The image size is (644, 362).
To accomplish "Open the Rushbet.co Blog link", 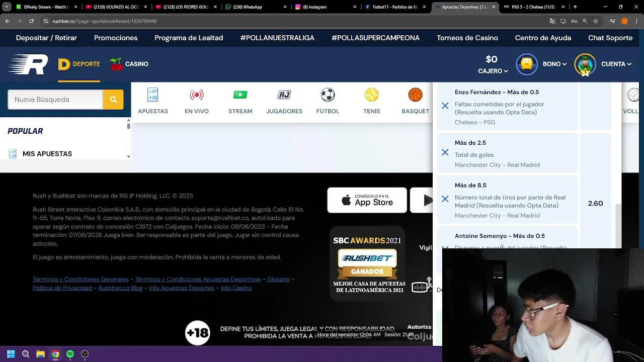I will tap(120, 288).
